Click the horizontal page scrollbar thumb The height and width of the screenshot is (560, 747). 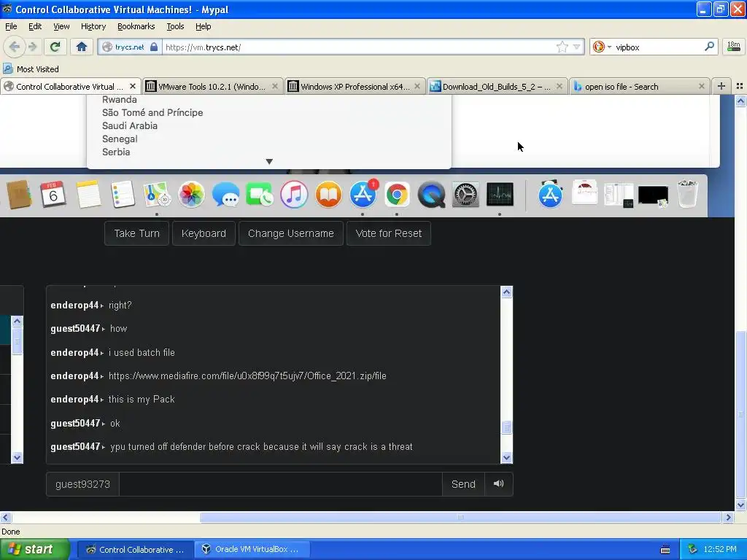click(460, 517)
